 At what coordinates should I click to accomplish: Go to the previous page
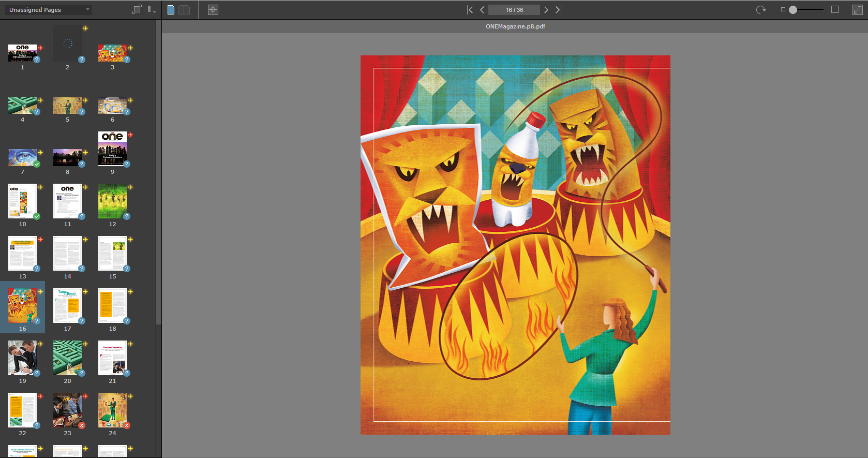pyautogui.click(x=482, y=10)
